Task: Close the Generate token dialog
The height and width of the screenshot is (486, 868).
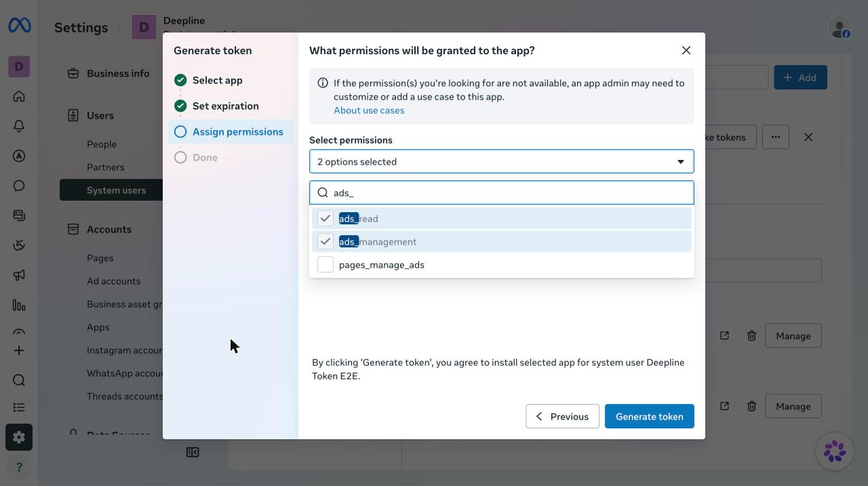Action: pyautogui.click(x=686, y=50)
